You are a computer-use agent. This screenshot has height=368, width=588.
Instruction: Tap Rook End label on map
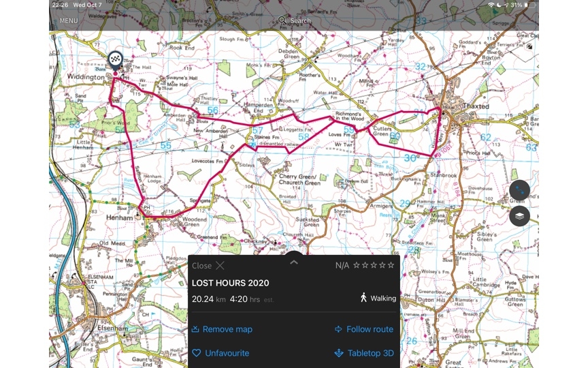[182, 48]
